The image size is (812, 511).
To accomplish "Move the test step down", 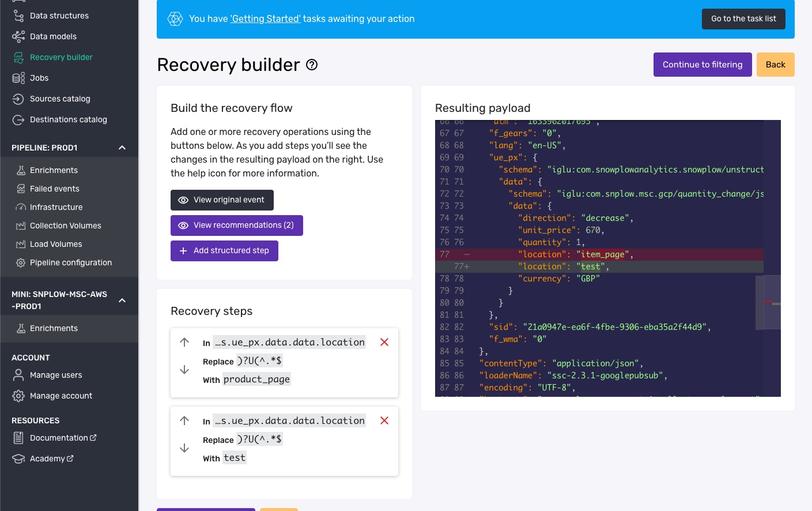I will coord(184,448).
